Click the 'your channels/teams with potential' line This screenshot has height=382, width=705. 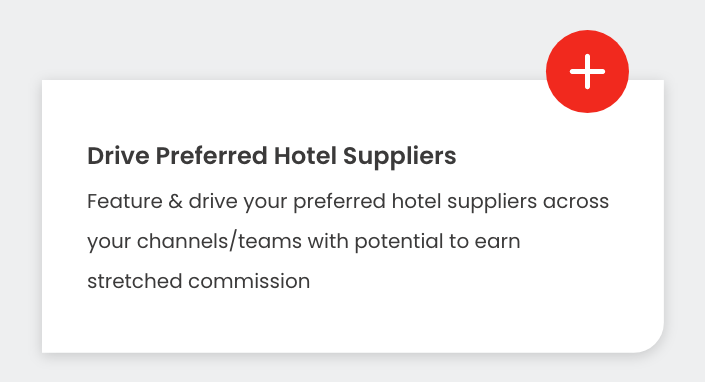coord(303,241)
